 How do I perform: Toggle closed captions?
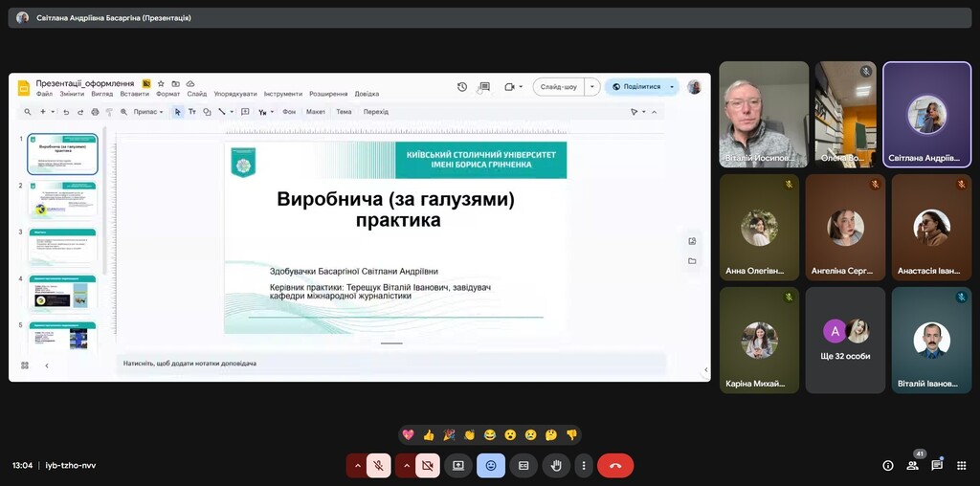tap(523, 466)
